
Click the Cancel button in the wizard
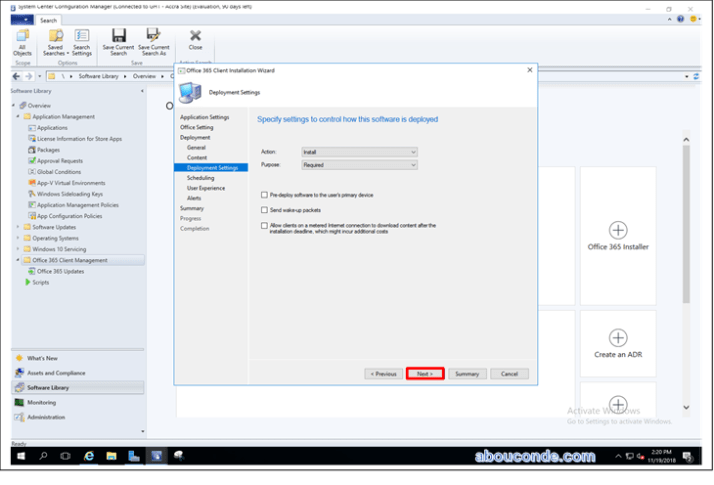pyautogui.click(x=509, y=373)
